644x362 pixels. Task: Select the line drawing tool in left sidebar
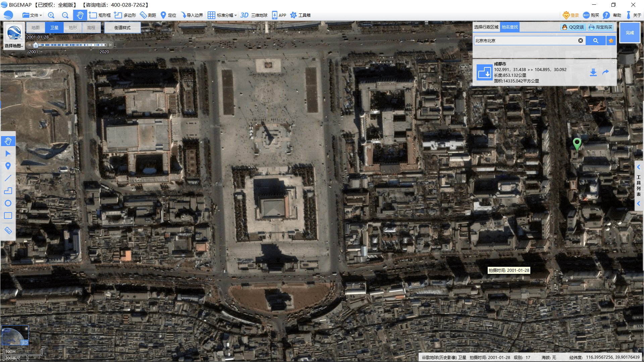coord(8,178)
